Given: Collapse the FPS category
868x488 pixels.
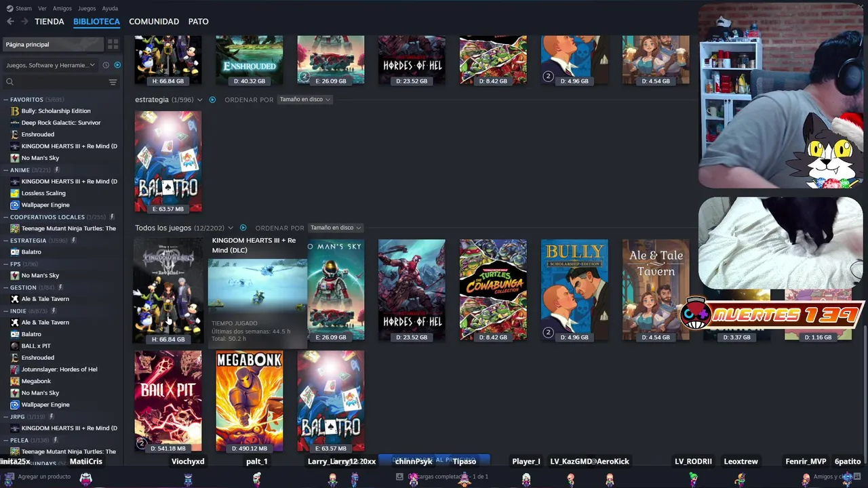Looking at the screenshot, I should [x=6, y=264].
